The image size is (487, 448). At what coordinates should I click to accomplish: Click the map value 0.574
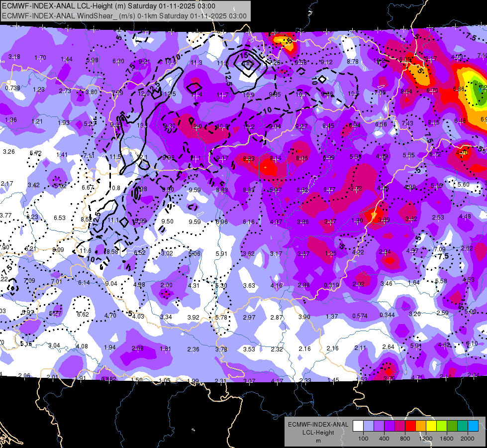pyautogui.click(x=360, y=316)
